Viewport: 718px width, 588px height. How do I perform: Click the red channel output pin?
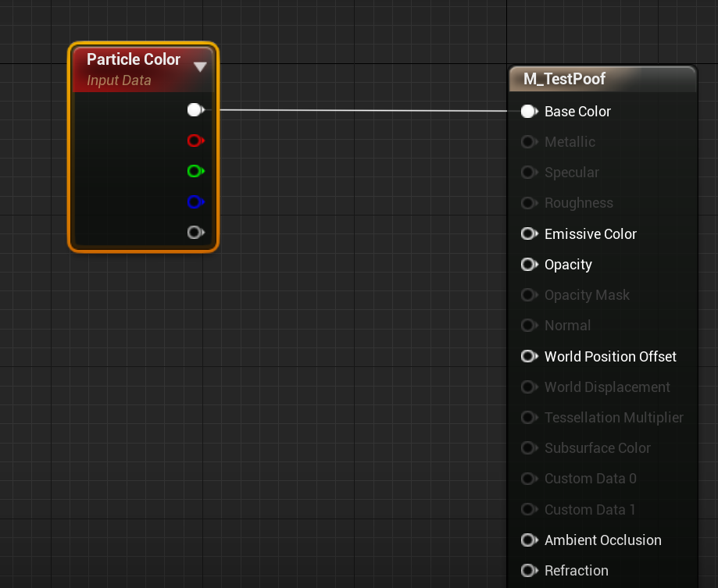195,141
